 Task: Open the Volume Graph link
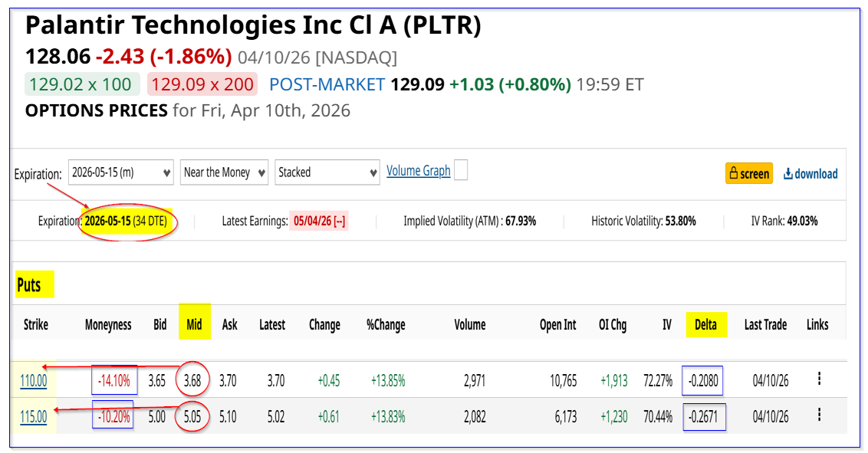click(418, 171)
